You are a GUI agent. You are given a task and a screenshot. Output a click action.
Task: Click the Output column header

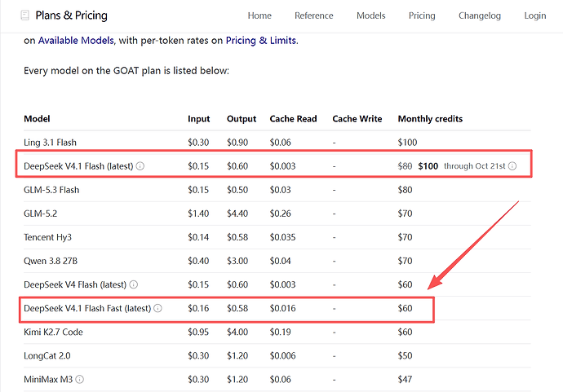(242, 119)
